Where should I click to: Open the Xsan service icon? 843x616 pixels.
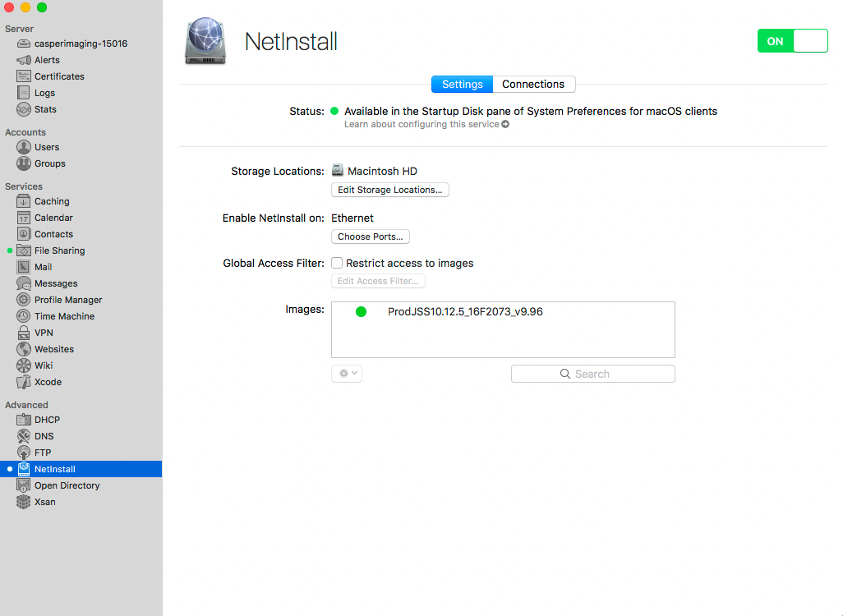tap(24, 502)
